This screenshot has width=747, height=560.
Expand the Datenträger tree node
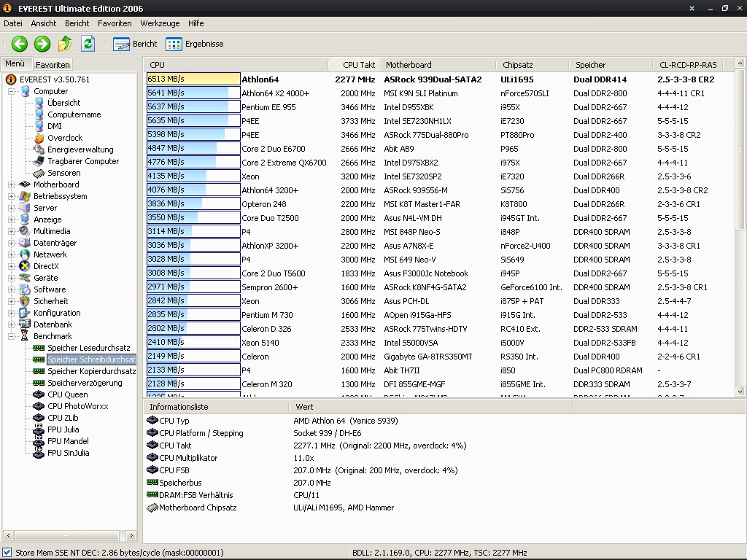(11, 243)
